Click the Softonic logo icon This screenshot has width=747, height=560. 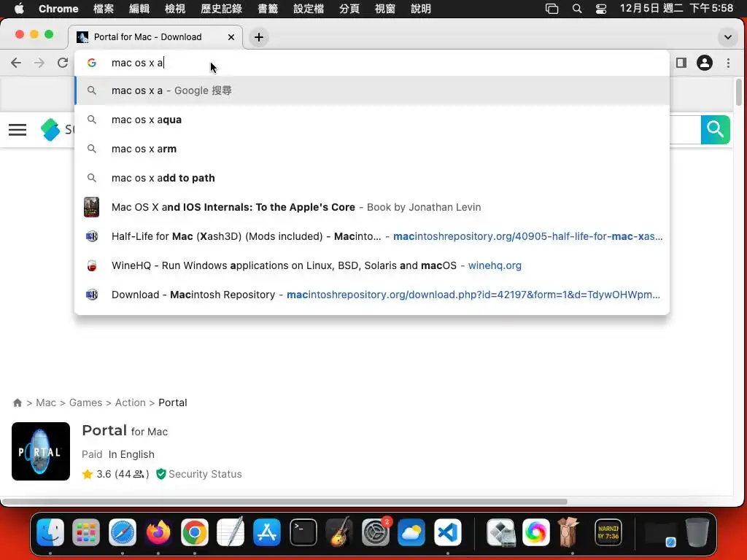pos(50,130)
